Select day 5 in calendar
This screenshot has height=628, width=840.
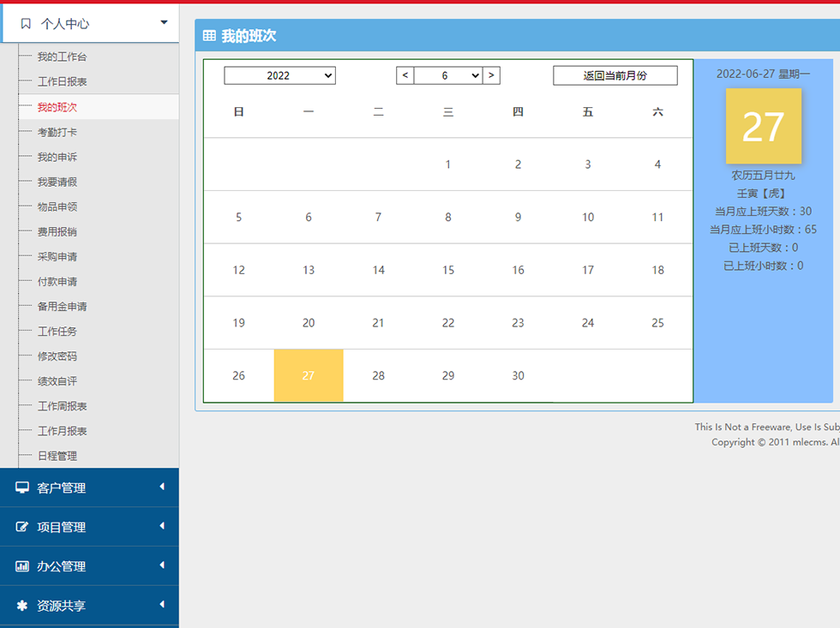[x=239, y=218]
